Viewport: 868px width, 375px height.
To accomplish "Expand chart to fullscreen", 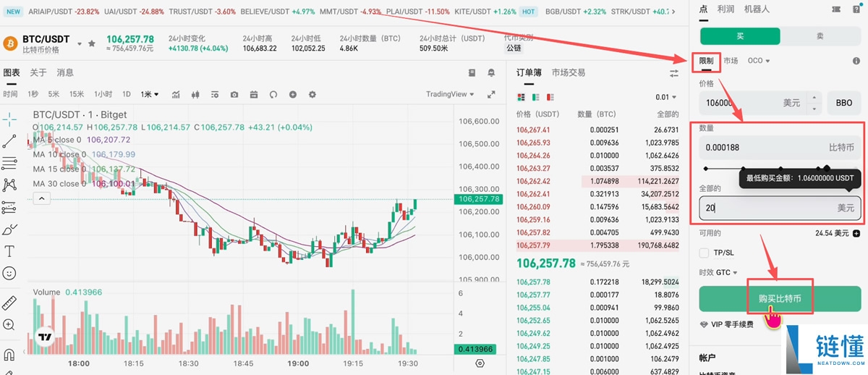I will 491,94.
